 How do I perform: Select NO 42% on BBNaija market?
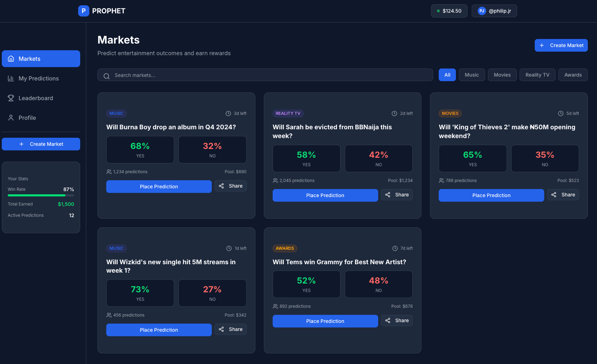(x=379, y=158)
